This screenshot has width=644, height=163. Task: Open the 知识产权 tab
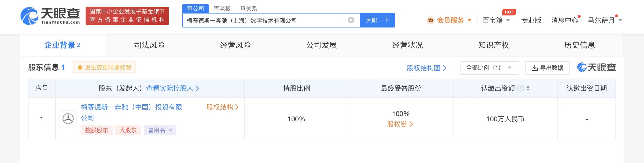(493, 45)
